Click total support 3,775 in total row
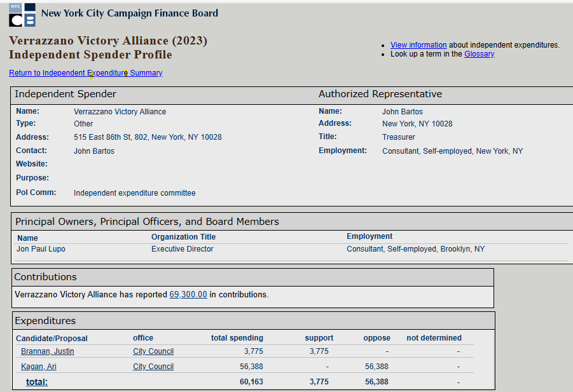 [319, 382]
